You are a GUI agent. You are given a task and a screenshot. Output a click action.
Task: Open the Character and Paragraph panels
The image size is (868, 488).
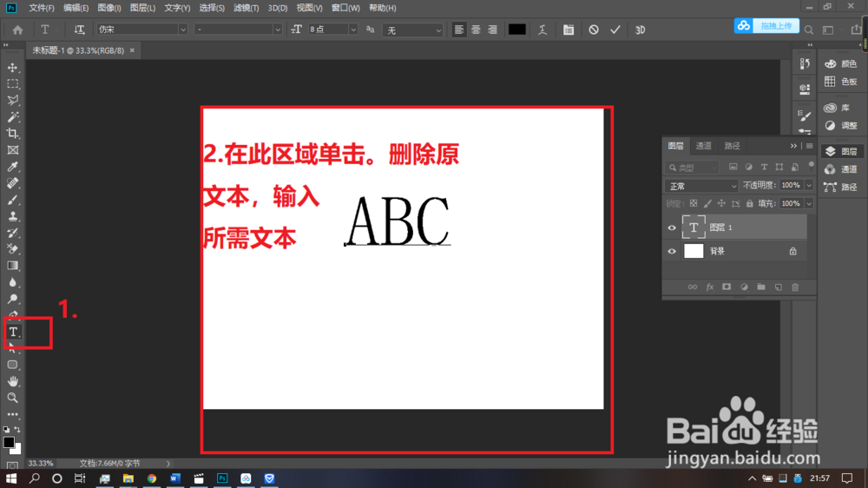pos(569,30)
